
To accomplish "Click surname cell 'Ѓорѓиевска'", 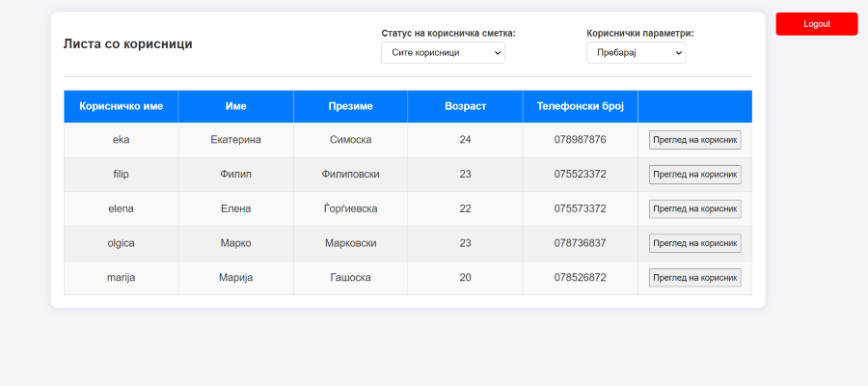I will [350, 208].
